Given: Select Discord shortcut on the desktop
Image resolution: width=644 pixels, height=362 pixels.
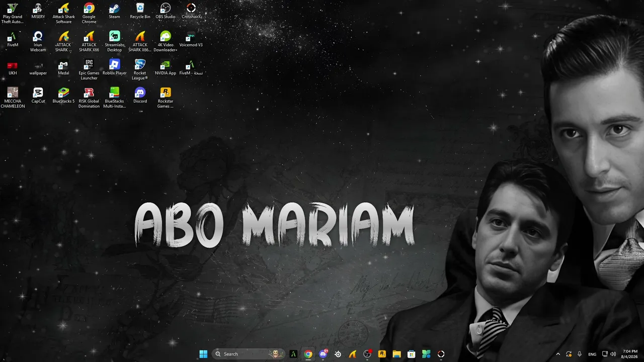Looking at the screenshot, I should [140, 96].
